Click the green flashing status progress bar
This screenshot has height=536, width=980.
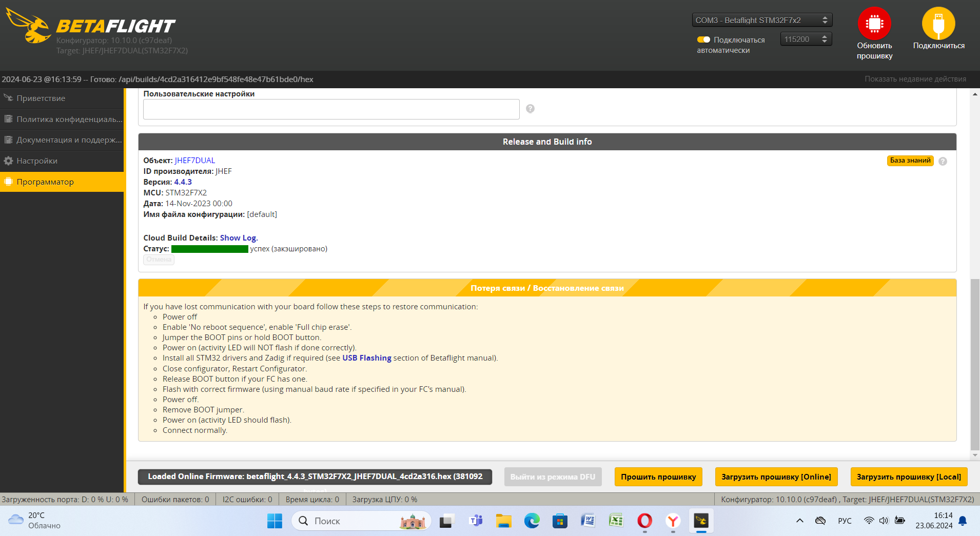[209, 249]
